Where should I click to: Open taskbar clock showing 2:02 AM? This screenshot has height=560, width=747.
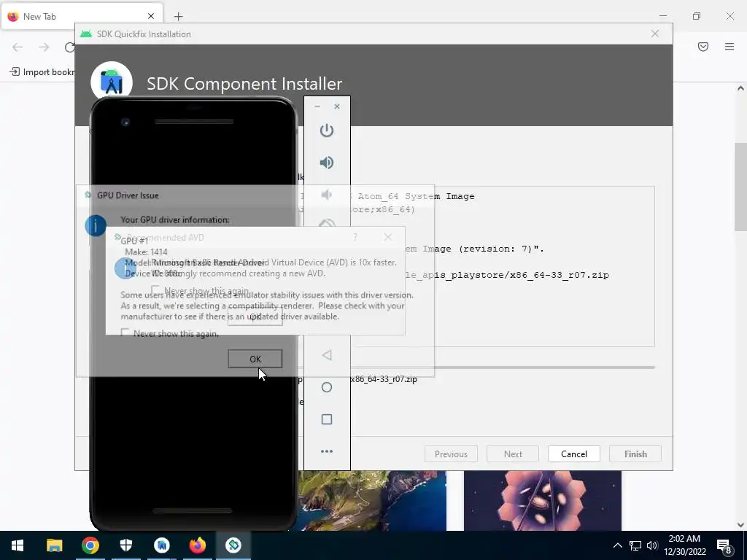click(684, 545)
